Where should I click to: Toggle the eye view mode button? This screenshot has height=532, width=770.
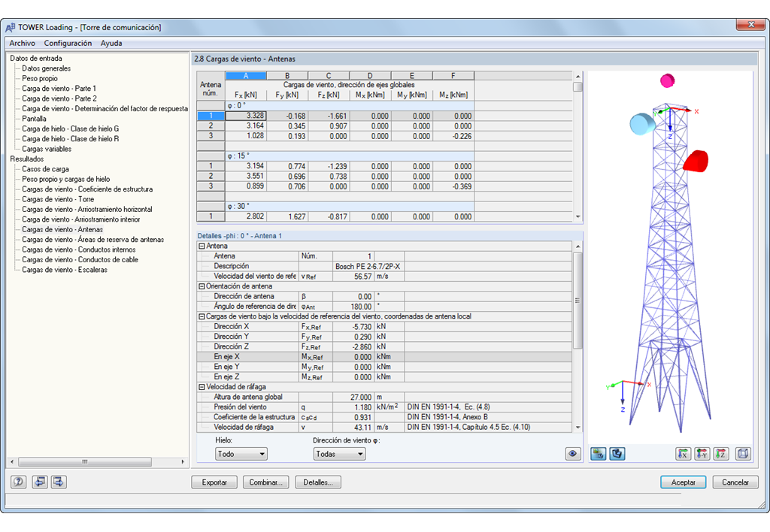(x=574, y=454)
